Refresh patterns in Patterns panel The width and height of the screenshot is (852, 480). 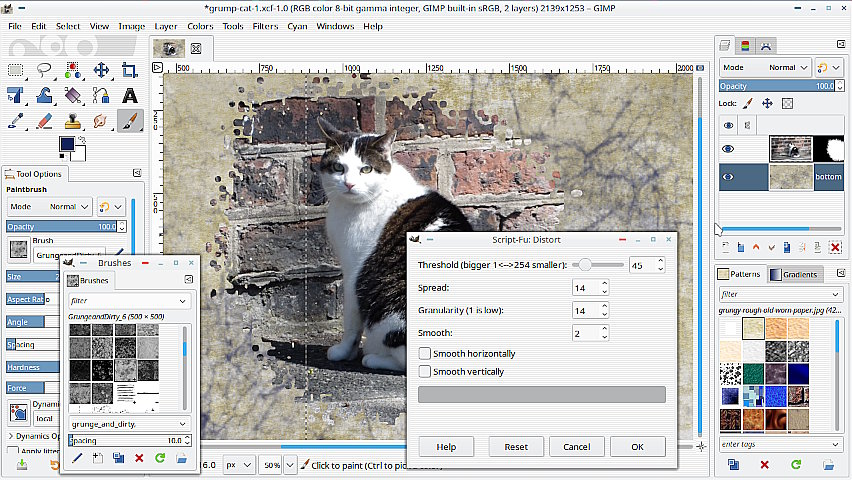[x=796, y=464]
